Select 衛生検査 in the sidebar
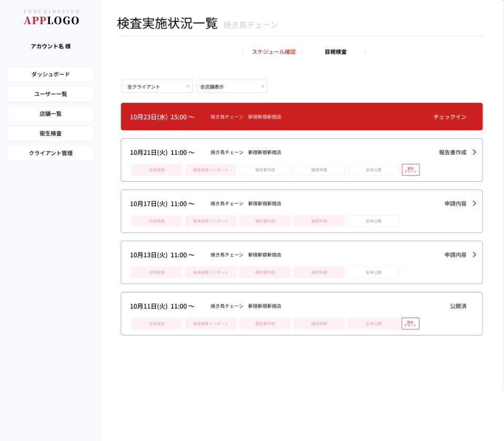 point(50,134)
